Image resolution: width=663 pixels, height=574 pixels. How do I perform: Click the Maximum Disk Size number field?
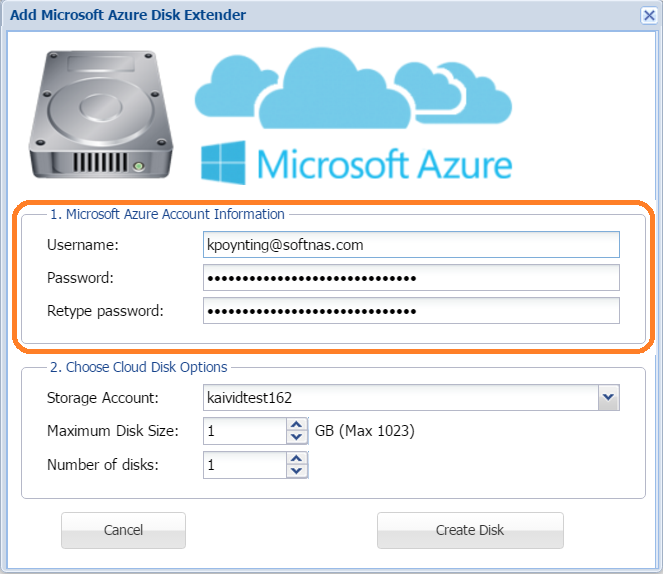tap(245, 431)
